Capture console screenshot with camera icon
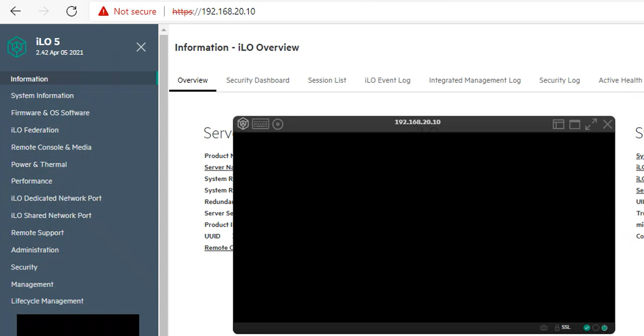 (x=544, y=328)
